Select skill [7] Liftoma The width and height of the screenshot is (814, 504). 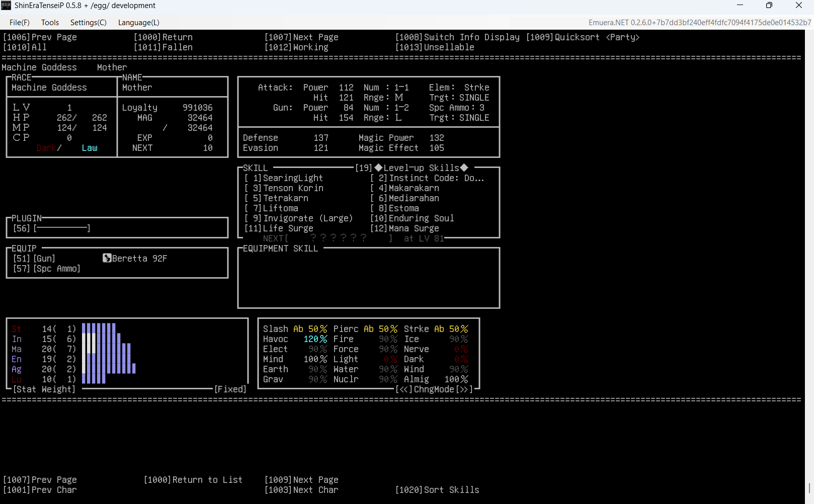coord(271,208)
